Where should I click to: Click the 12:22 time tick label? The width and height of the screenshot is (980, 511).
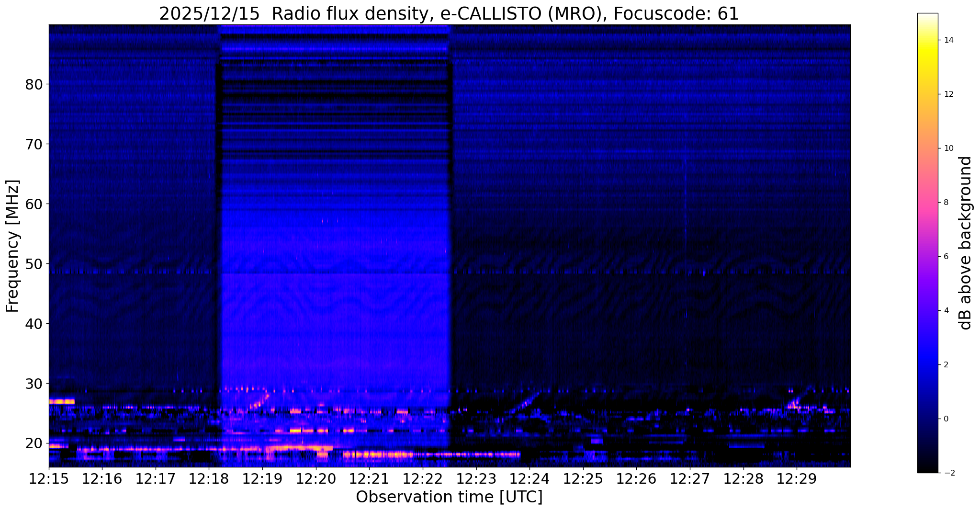click(x=423, y=479)
